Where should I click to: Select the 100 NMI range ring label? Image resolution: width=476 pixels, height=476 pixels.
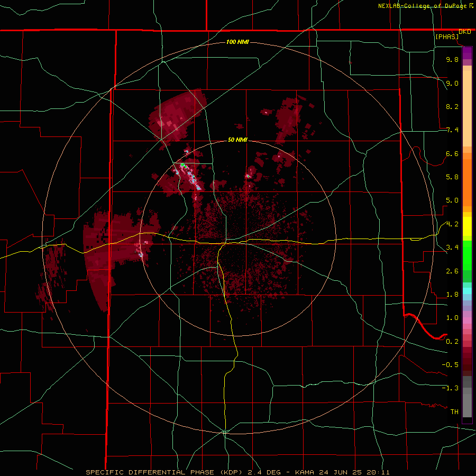tap(237, 42)
